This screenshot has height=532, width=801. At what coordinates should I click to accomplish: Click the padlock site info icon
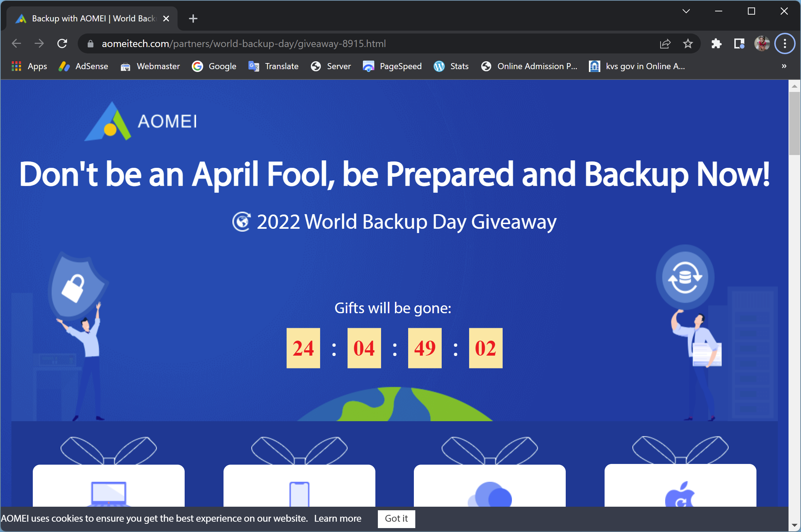91,43
